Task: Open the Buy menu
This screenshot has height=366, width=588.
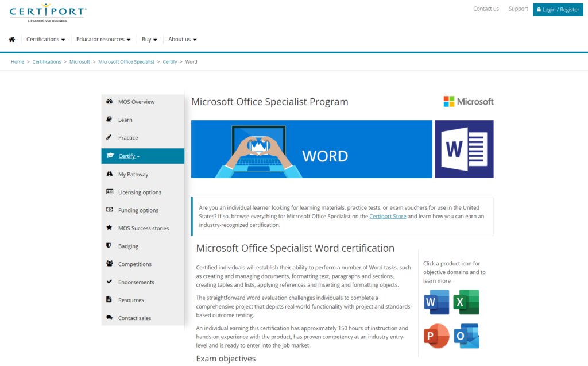Action: click(149, 39)
